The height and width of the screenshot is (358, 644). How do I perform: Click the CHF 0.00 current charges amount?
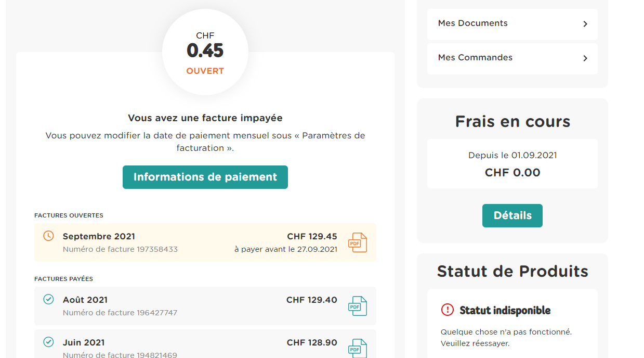pyautogui.click(x=512, y=173)
